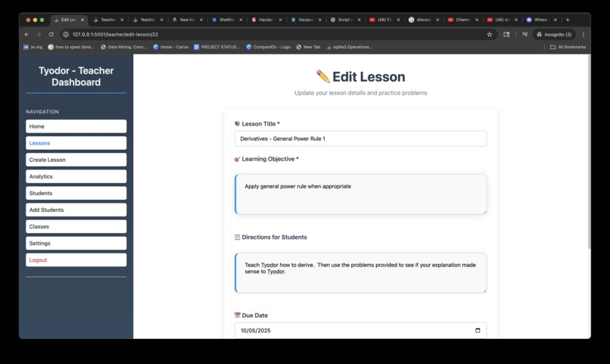Go to Home in sidebar navigation
This screenshot has width=610, height=364.
pyautogui.click(x=76, y=126)
